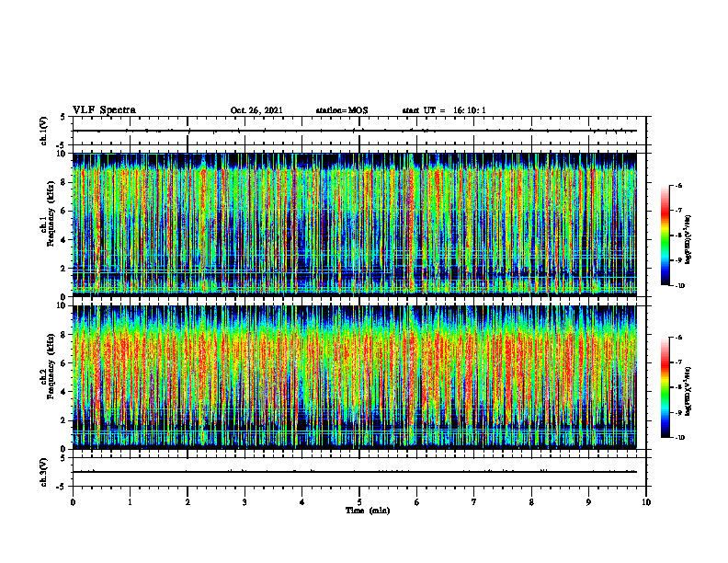Click the "6" kHz tick of ch.1 panel
This screenshot has height=563, width=728.
(x=63, y=211)
